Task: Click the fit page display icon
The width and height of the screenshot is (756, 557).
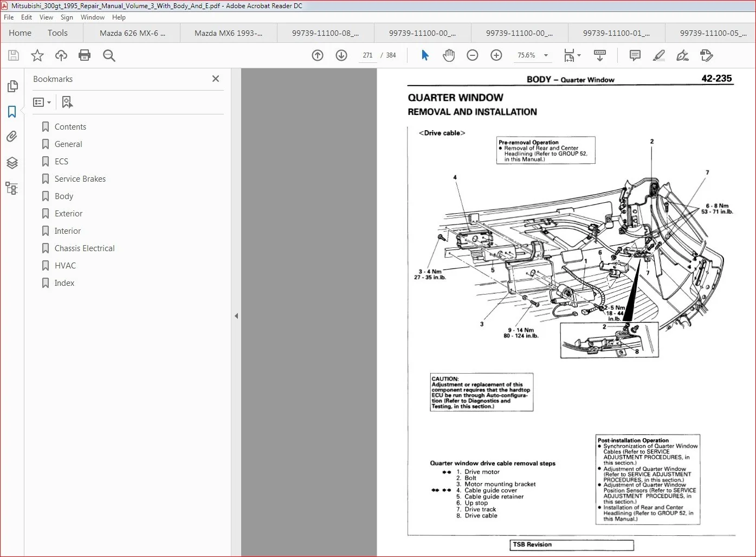Action: tap(569, 55)
